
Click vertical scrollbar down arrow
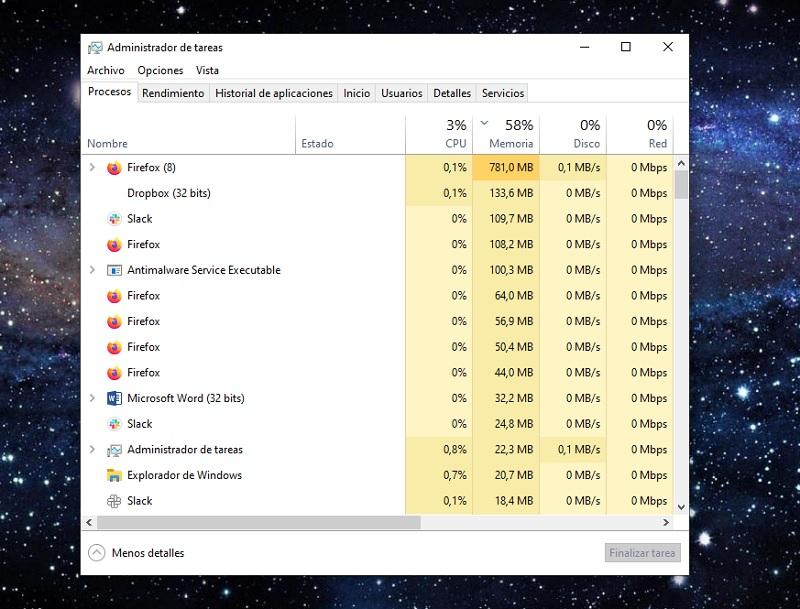click(681, 507)
